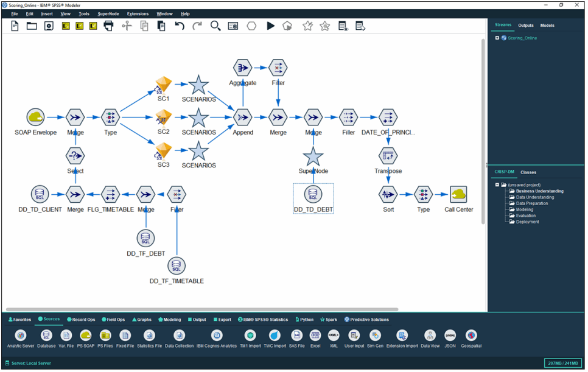The width and height of the screenshot is (588, 372).
Task: Open the Modeling palette tab
Action: point(169,320)
